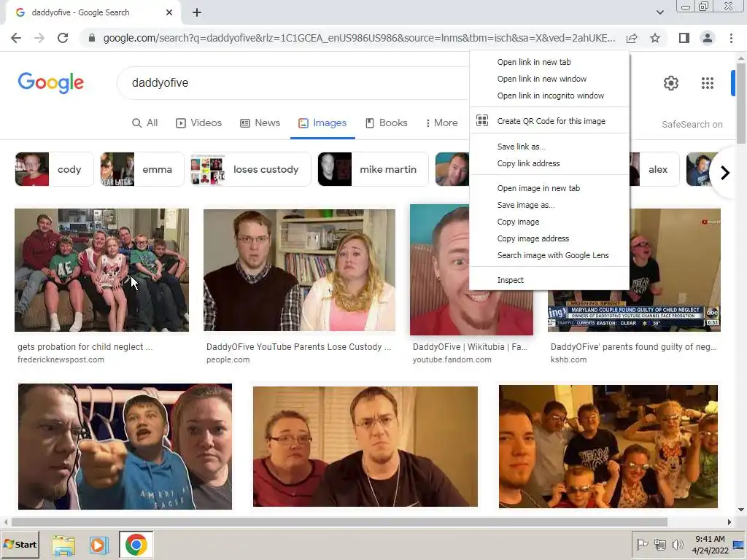Open the Google apps grid
Screen dimensions: 747x560
(x=708, y=83)
